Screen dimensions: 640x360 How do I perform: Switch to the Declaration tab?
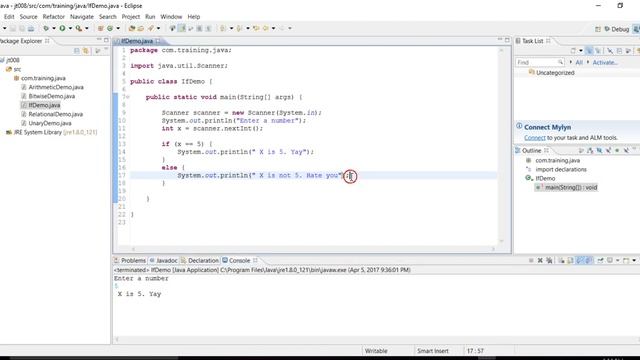coord(200,260)
